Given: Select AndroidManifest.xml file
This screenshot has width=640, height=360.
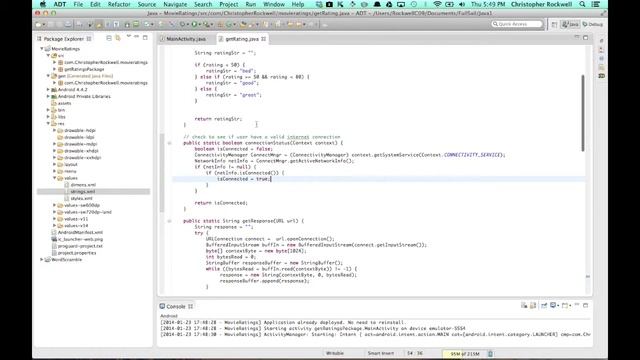Looking at the screenshot, I should coord(80,232).
